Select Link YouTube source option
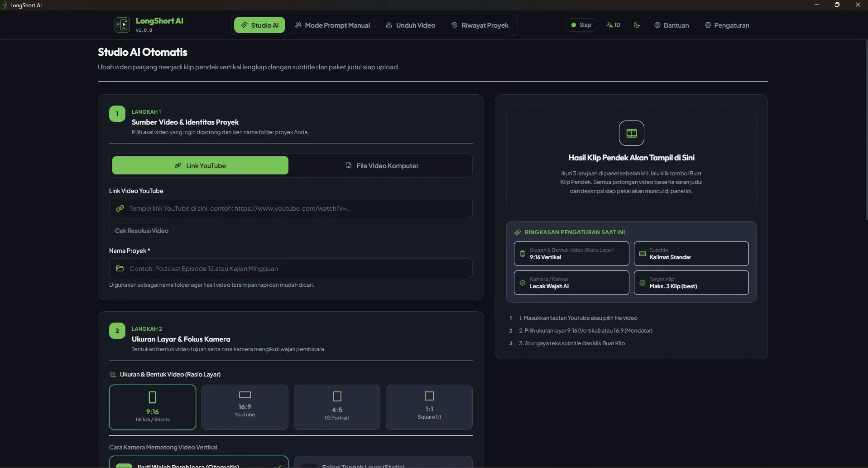868x468 pixels. pyautogui.click(x=200, y=165)
